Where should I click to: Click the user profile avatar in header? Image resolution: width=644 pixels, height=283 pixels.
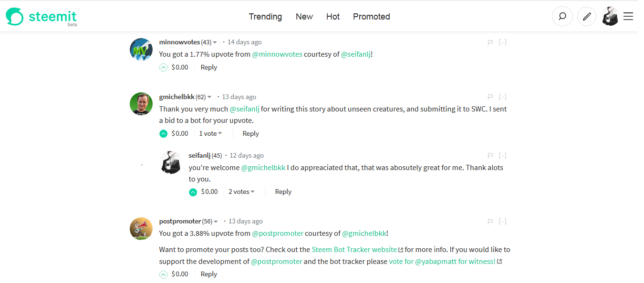pos(610,17)
